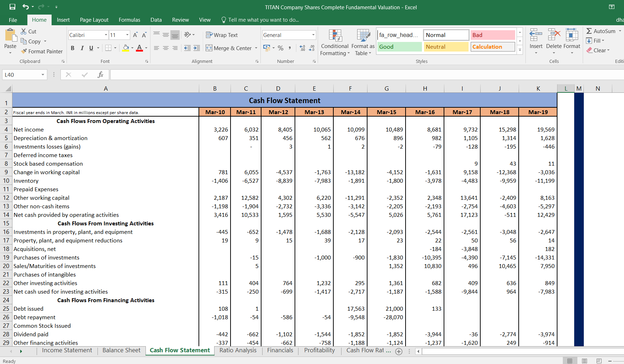Open the Ratio Analysis sheet tab
The width and height of the screenshot is (624, 364).
click(x=238, y=350)
